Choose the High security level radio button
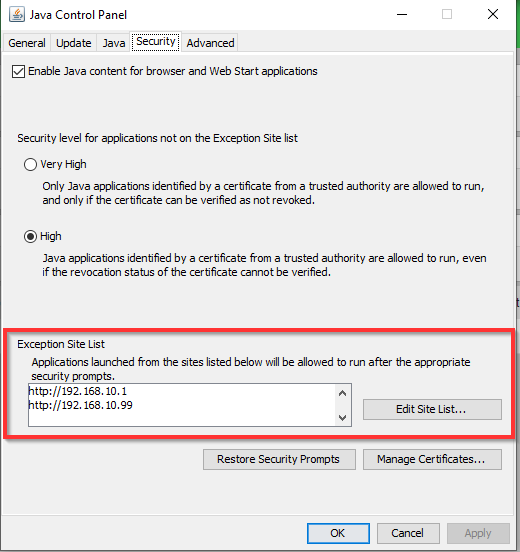The height and width of the screenshot is (552, 520). (30, 236)
